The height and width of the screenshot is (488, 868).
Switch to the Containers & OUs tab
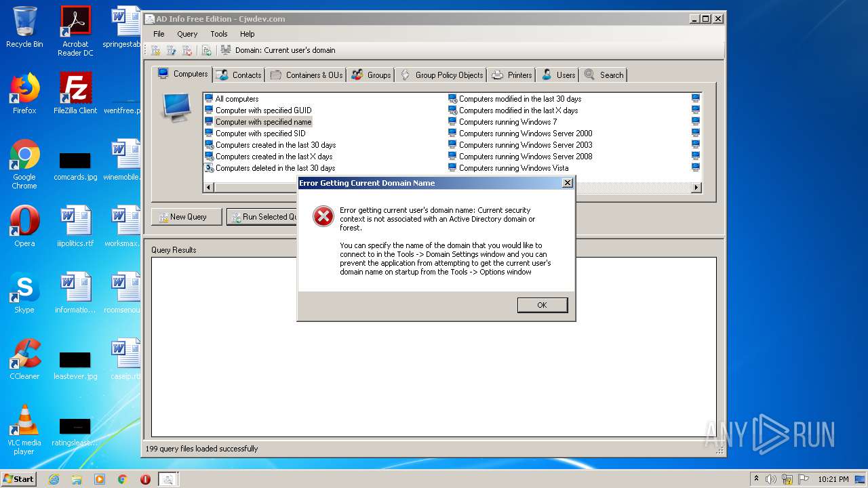(x=307, y=75)
